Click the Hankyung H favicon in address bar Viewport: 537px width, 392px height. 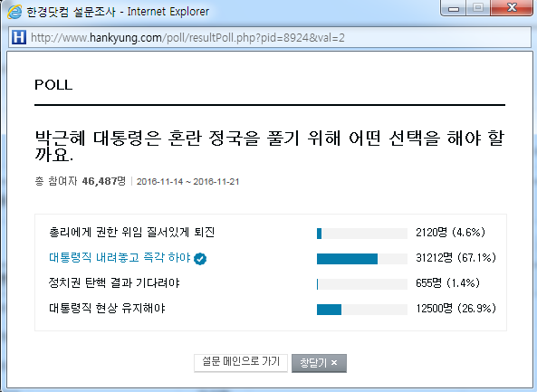tap(18, 37)
